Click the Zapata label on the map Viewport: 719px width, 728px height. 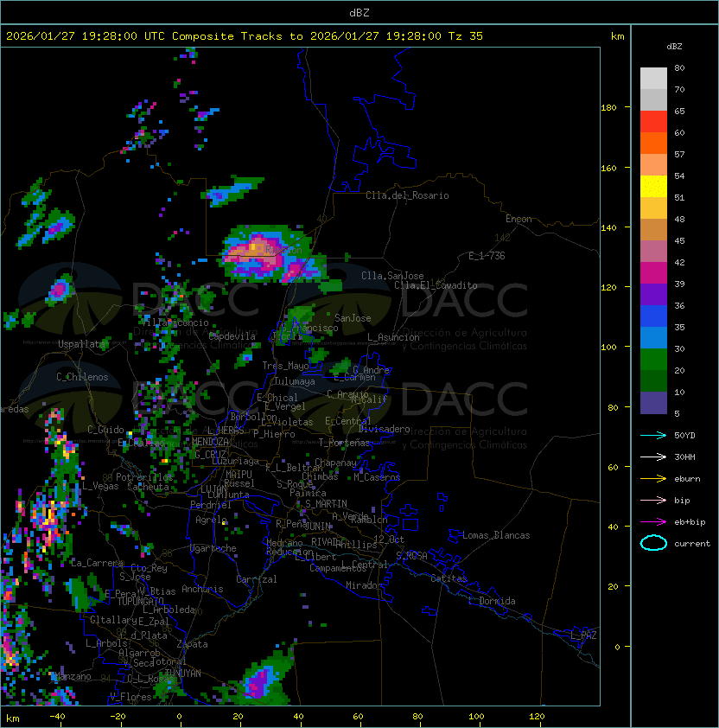tap(192, 644)
